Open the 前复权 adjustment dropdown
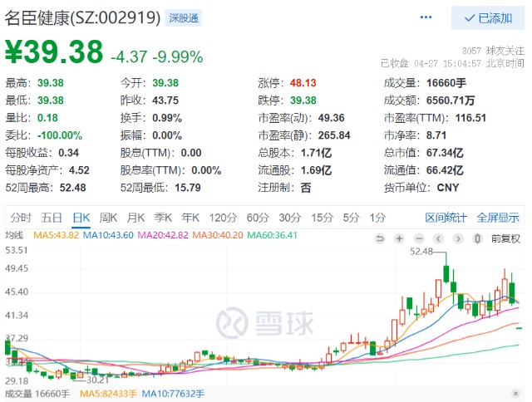This screenshot has width=532, height=402. pyautogui.click(x=506, y=238)
